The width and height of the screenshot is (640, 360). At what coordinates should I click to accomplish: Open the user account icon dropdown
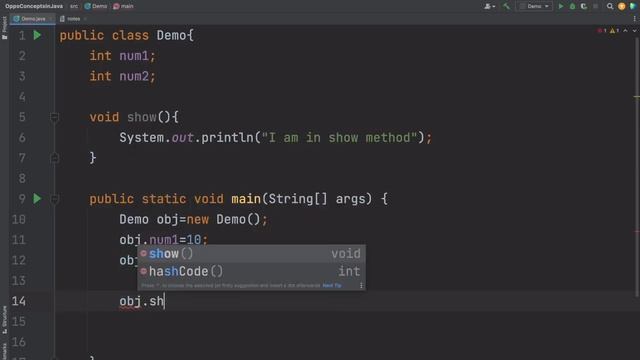(489, 6)
